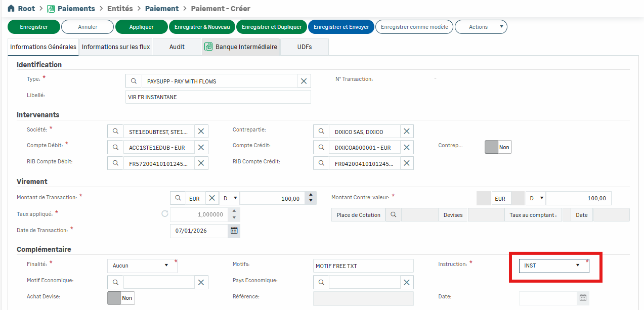Click the Enregistrer et Envoyer button
The image size is (644, 310).
click(x=341, y=27)
